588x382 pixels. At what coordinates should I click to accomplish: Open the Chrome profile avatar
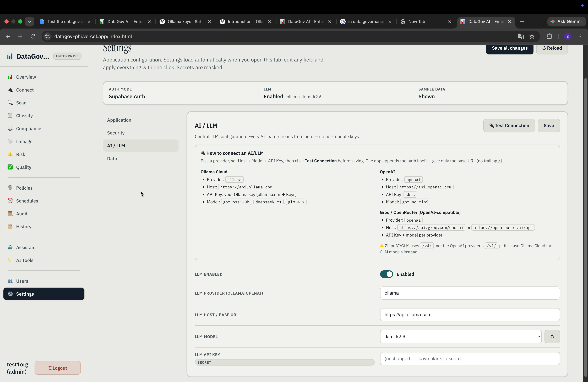point(568,36)
